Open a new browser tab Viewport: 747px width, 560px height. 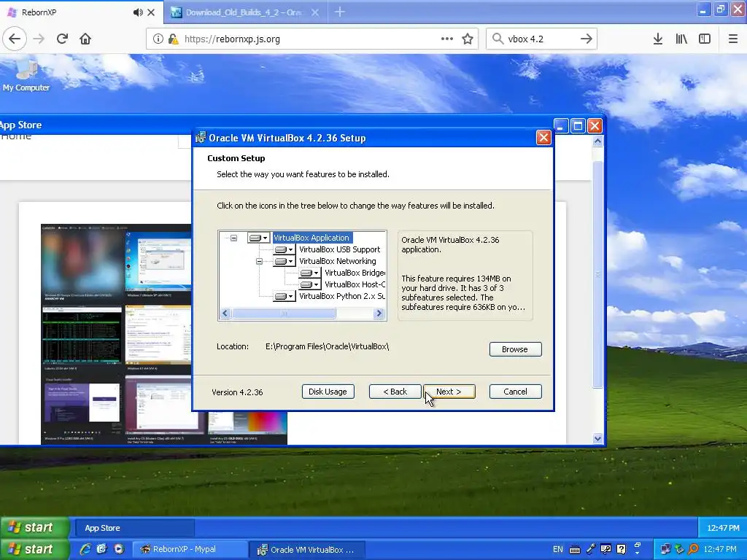pos(340,12)
